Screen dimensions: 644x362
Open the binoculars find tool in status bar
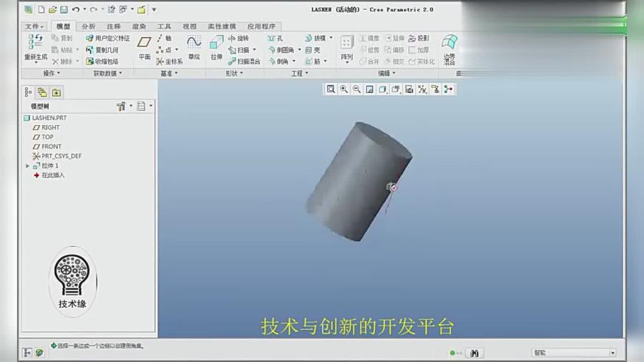tap(474, 353)
